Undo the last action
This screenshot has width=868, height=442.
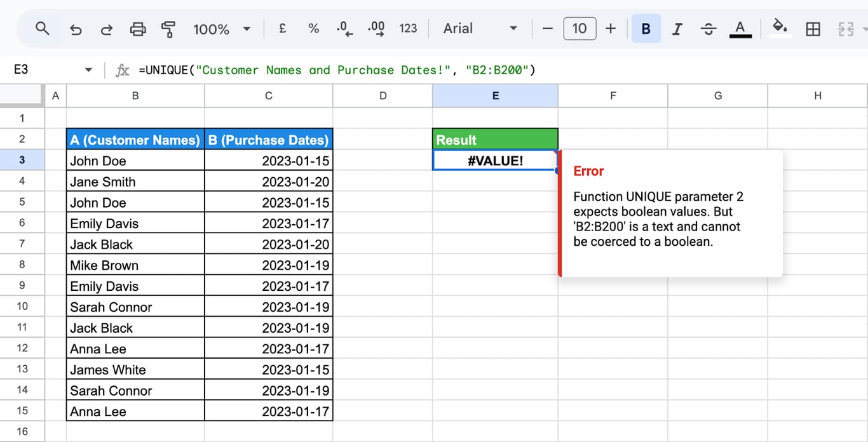[76, 29]
